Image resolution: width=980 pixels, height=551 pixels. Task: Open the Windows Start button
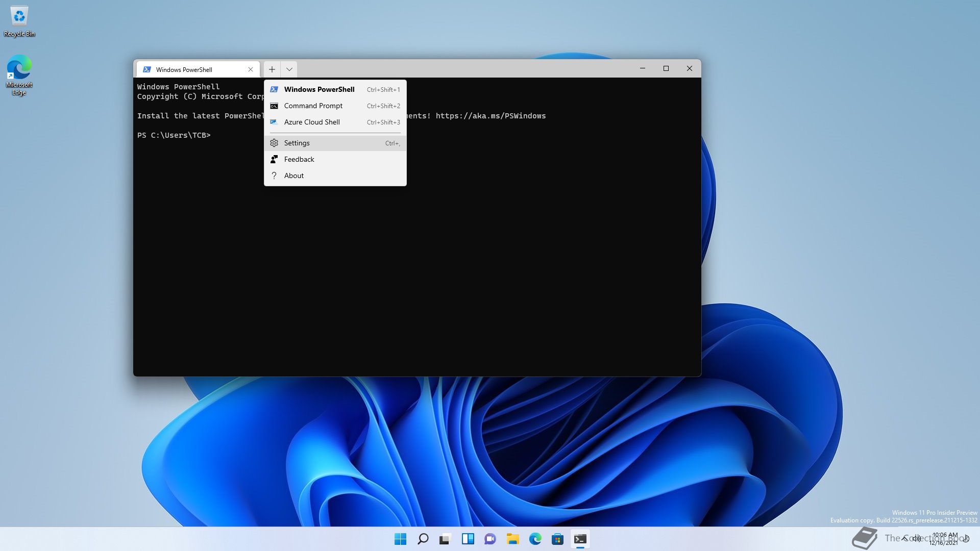point(401,539)
